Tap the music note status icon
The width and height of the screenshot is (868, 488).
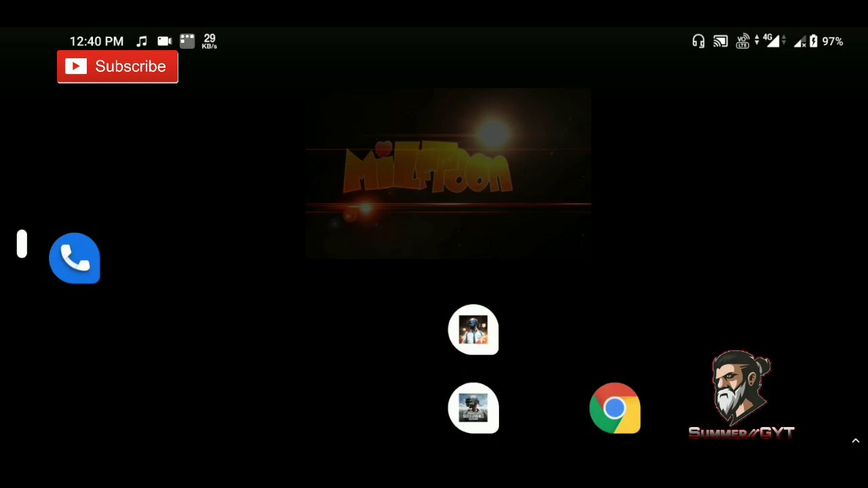(x=142, y=41)
